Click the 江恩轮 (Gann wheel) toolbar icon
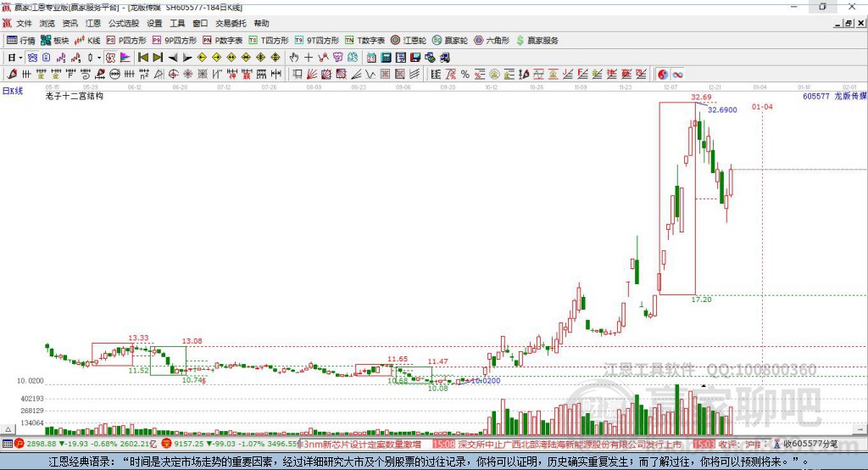The width and height of the screenshot is (868, 470). pos(407,40)
